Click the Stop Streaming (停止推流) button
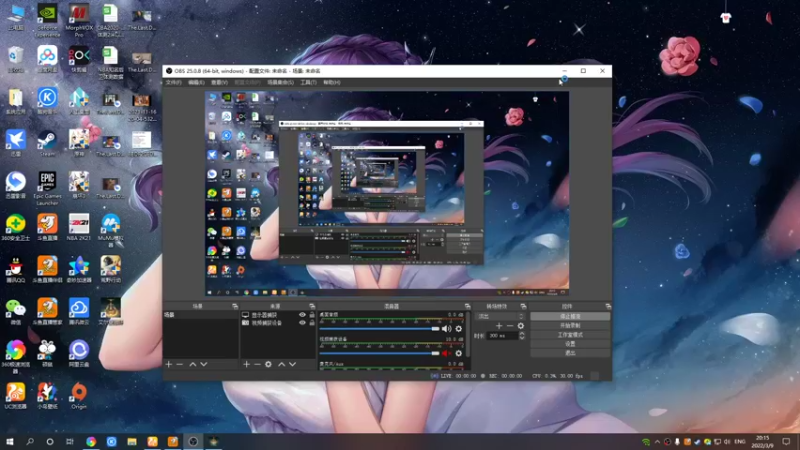 570,316
